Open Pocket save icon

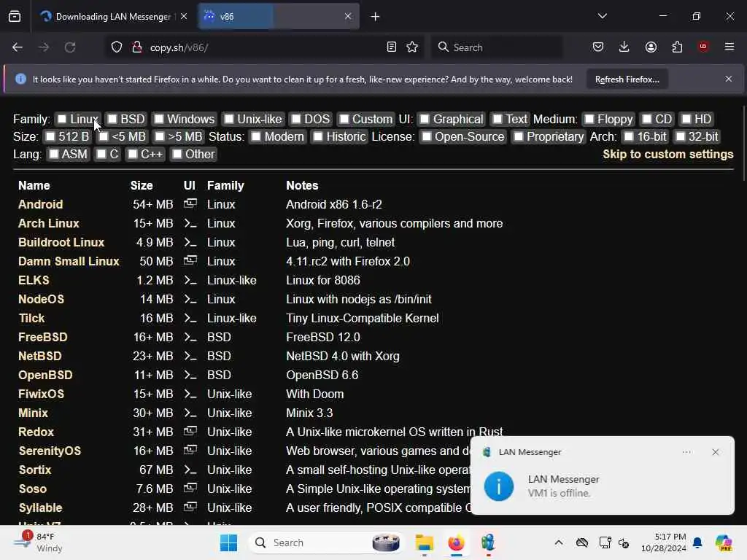tap(598, 47)
